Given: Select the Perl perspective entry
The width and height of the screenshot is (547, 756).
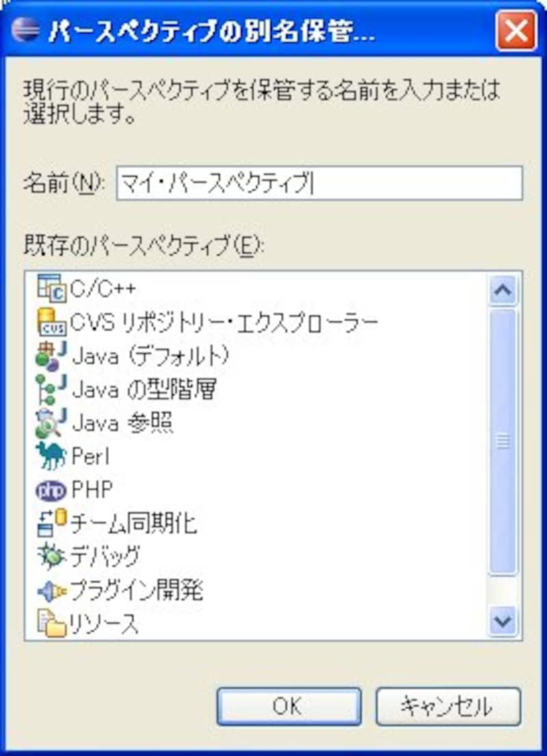Looking at the screenshot, I should coord(90,456).
